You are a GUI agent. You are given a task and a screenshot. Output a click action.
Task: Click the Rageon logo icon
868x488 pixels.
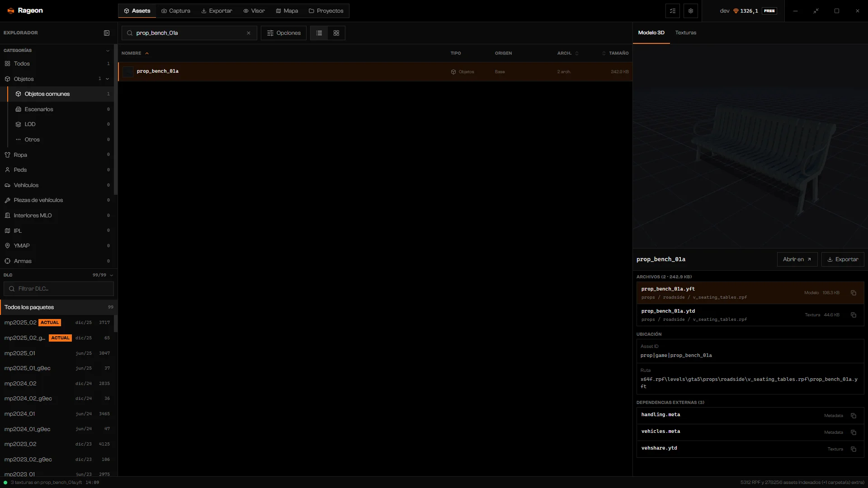[x=11, y=11]
